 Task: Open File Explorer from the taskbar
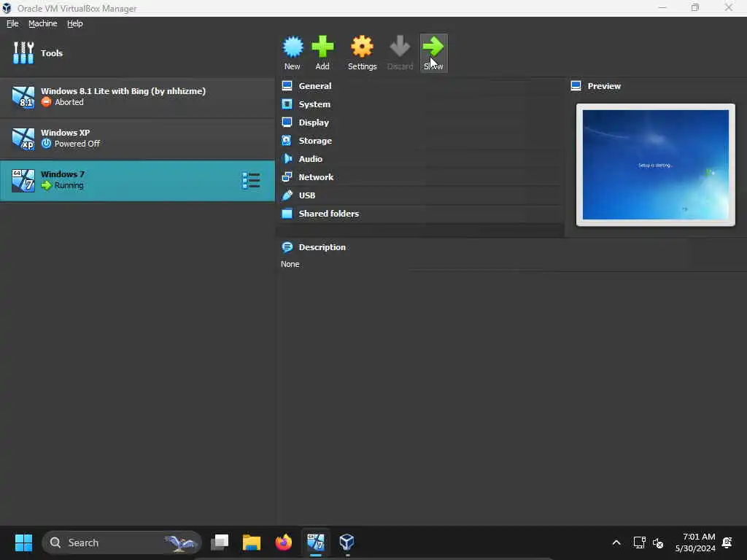pyautogui.click(x=252, y=542)
